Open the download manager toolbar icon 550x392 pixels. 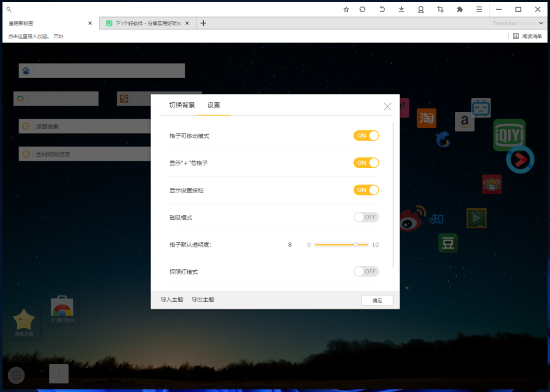tap(401, 9)
